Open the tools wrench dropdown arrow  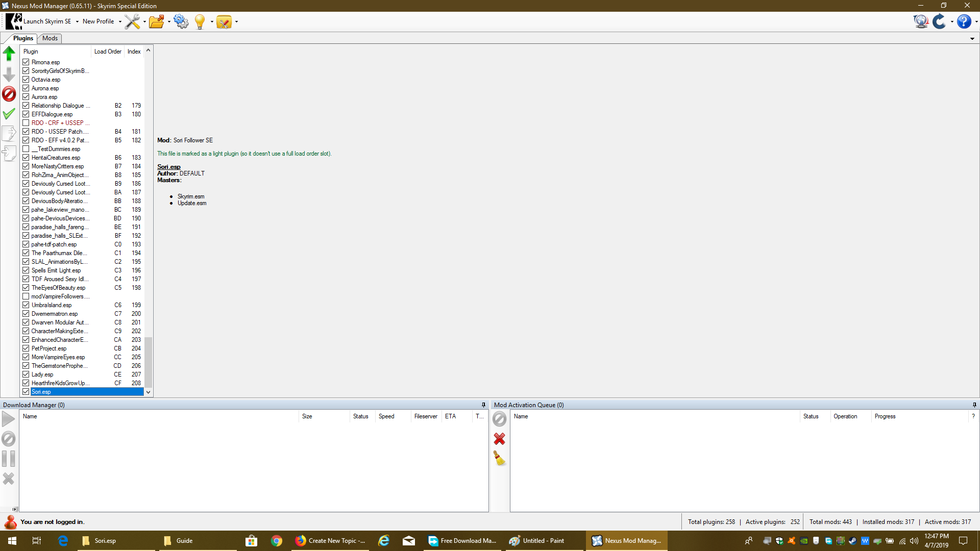point(144,22)
